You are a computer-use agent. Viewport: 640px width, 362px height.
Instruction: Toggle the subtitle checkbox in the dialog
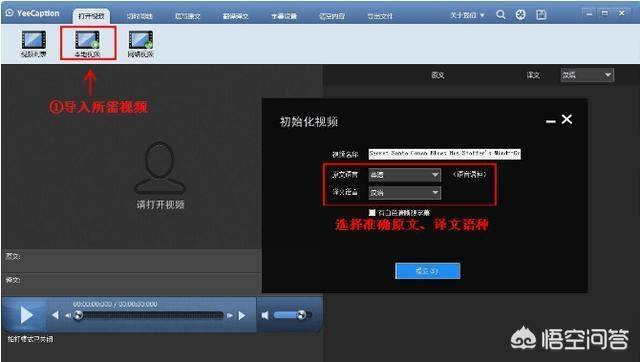point(372,213)
